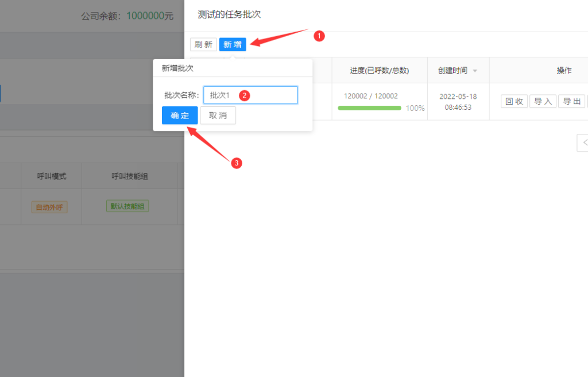Click the 回收 button in operations column
Screen dimensions: 588x377
coord(514,102)
